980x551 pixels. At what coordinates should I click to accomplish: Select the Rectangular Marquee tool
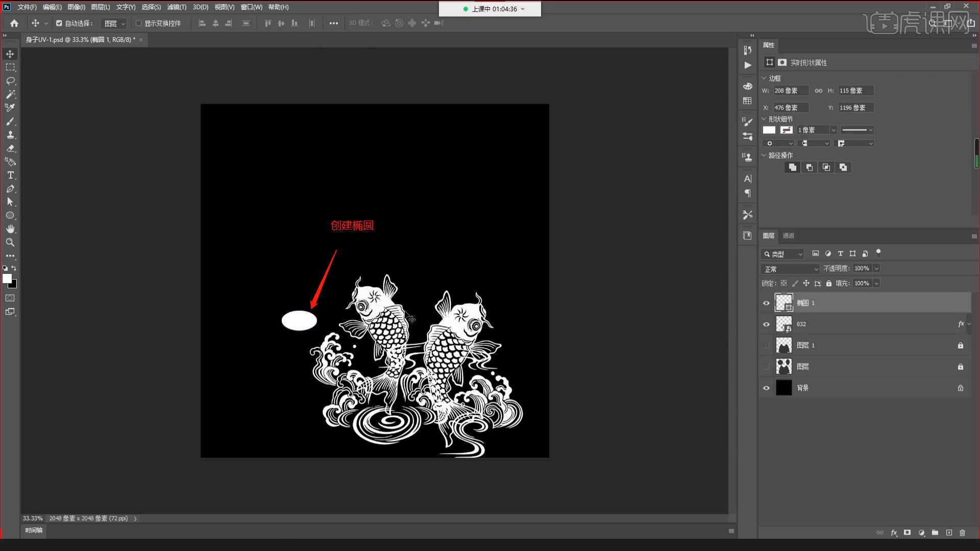tap(10, 67)
